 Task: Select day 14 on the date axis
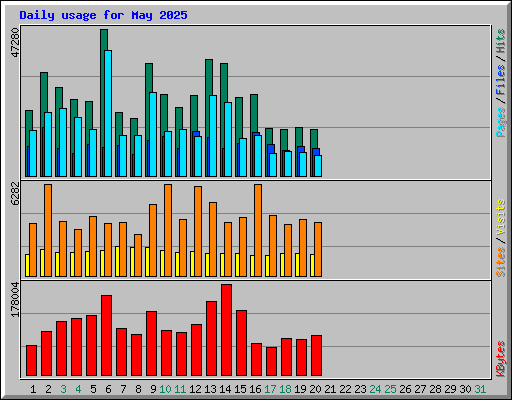coord(225,389)
